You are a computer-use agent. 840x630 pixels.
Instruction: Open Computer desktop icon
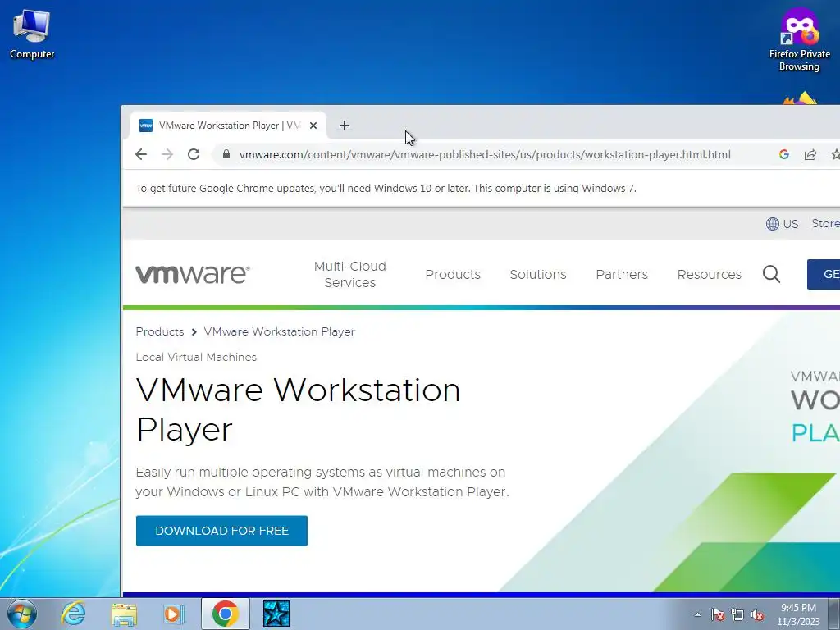[32, 34]
